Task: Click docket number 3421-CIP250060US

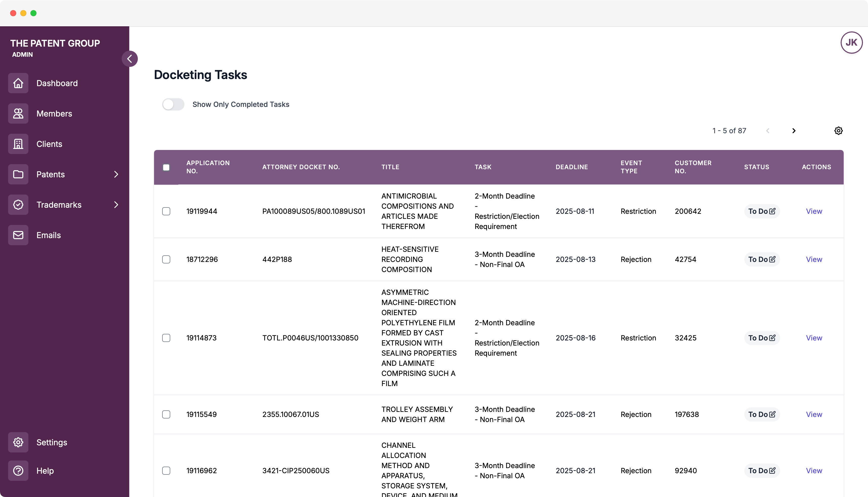Action: pos(296,470)
